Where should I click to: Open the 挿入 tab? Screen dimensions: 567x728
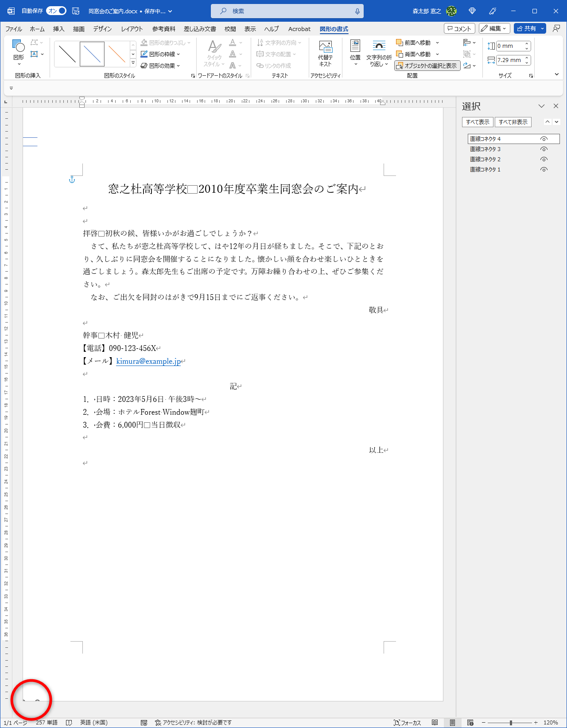coord(58,29)
